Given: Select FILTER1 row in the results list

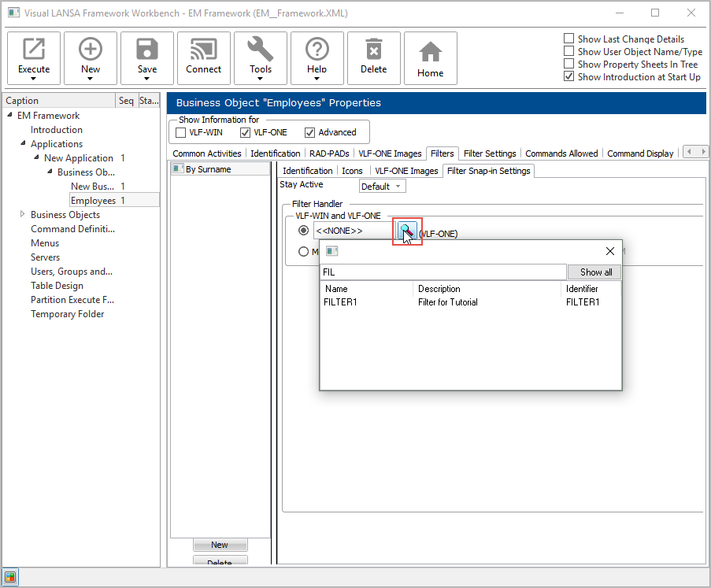Looking at the screenshot, I should click(x=341, y=302).
